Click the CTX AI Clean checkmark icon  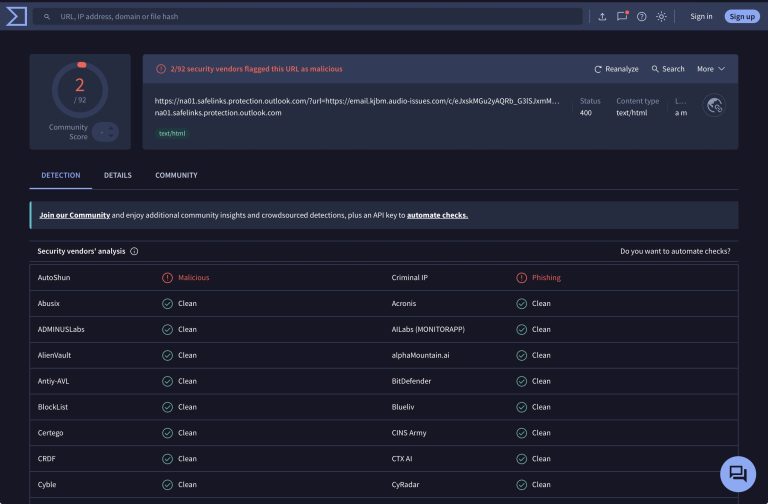click(x=522, y=459)
